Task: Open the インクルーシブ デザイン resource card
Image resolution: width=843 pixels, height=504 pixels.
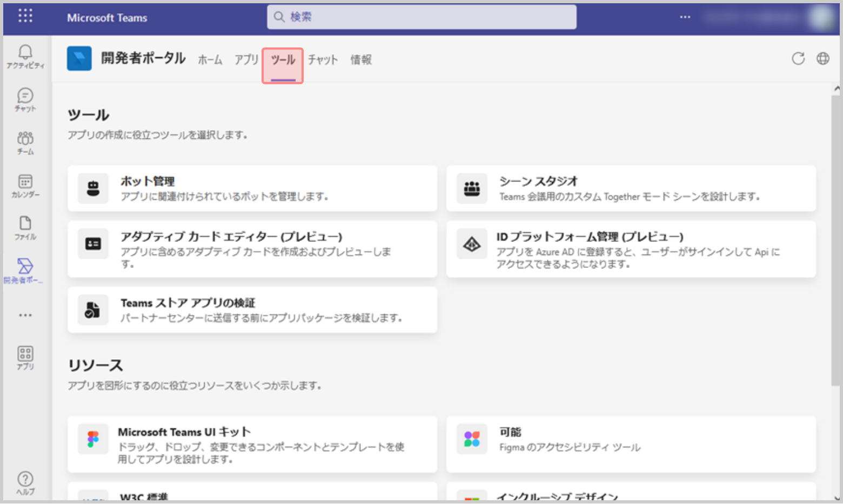Action: [631, 492]
